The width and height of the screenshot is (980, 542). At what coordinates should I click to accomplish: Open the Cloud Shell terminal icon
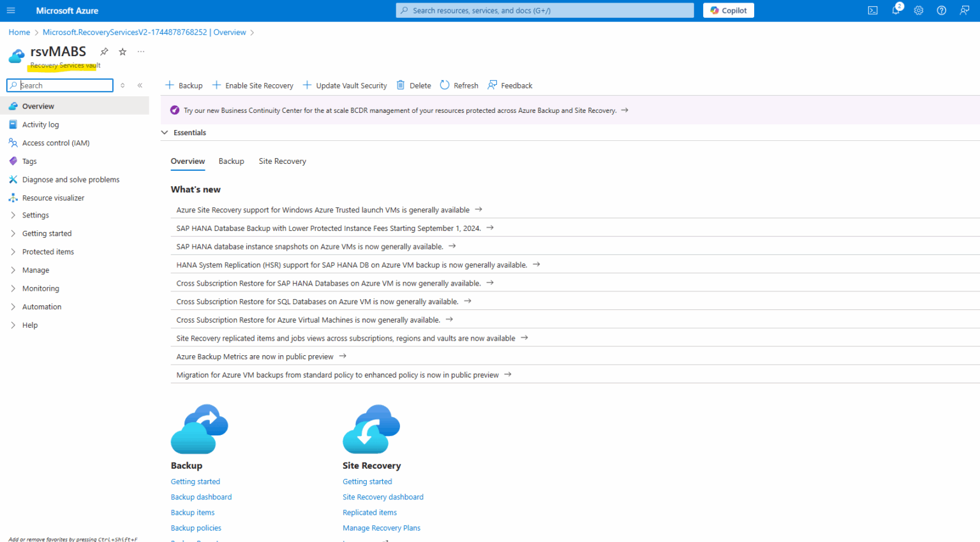pos(872,11)
